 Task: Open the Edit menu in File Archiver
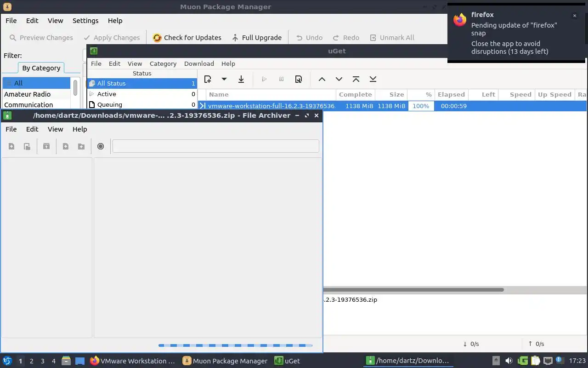[x=32, y=129]
